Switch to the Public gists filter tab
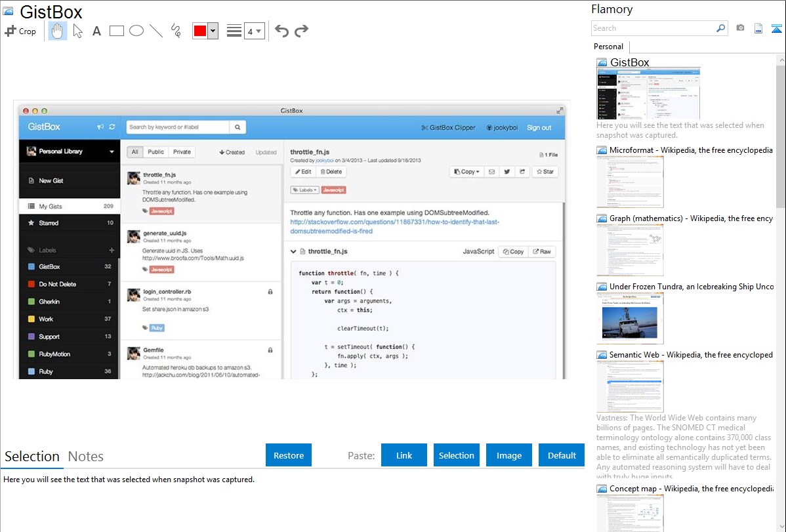Viewport: 786px width, 532px height. pos(155,152)
